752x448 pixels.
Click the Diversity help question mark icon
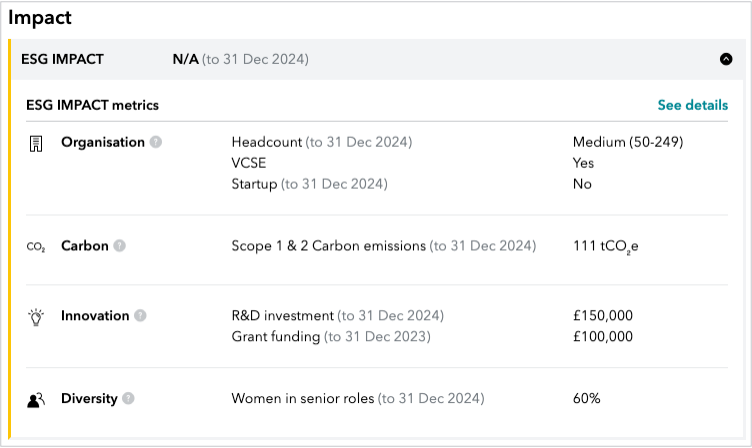click(x=128, y=398)
